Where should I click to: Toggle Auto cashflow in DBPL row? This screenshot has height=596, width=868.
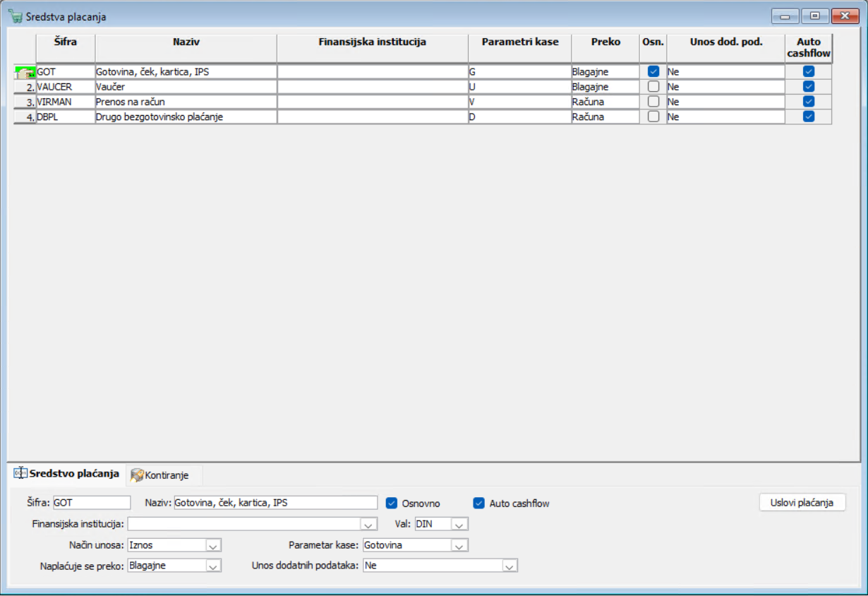[809, 117]
